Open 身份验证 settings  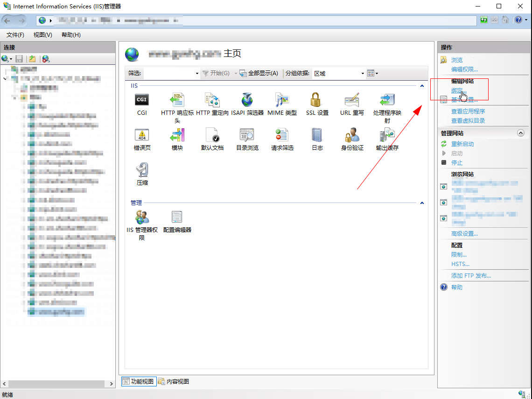tap(352, 140)
